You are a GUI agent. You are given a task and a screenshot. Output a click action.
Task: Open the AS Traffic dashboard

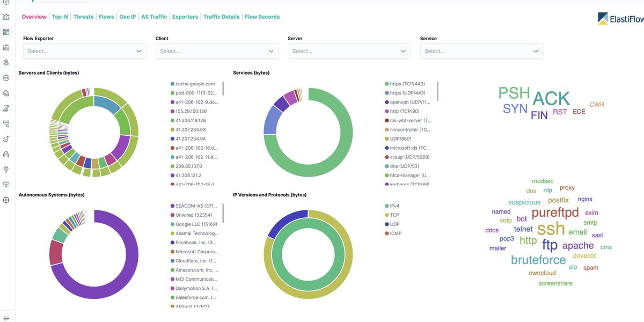click(154, 17)
